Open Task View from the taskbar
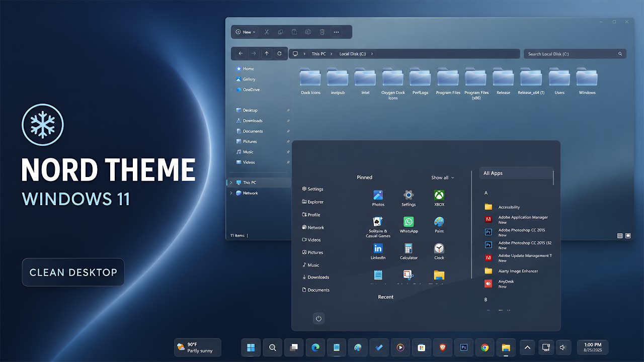Image resolution: width=644 pixels, height=362 pixels. [294, 347]
